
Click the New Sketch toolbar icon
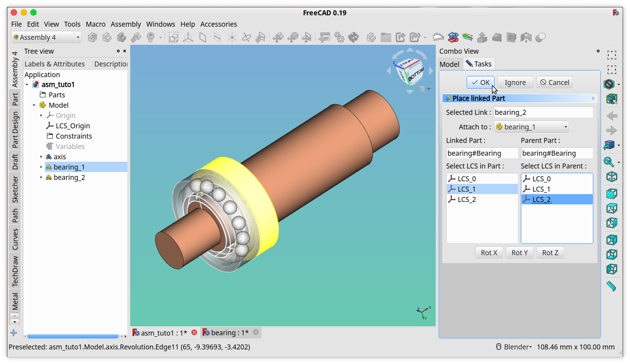point(174,37)
